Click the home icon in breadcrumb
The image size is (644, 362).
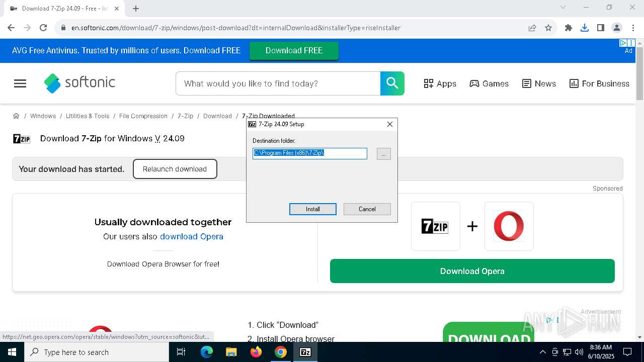click(16, 116)
